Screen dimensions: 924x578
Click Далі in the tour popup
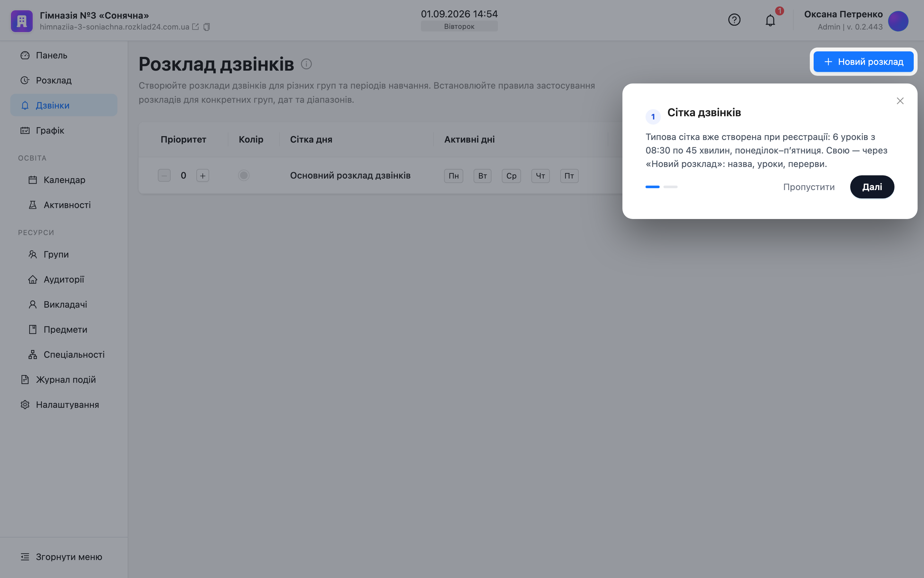tap(872, 187)
